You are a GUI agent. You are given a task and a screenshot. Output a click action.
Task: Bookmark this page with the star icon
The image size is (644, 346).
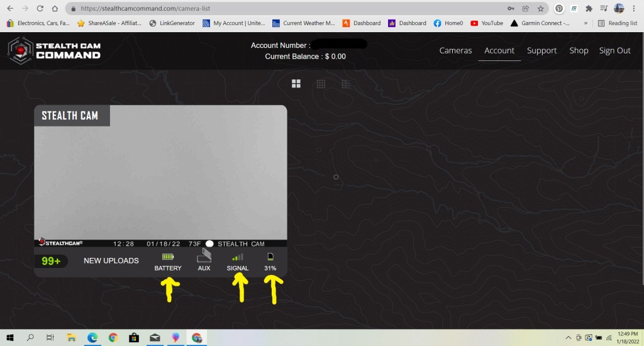click(541, 9)
